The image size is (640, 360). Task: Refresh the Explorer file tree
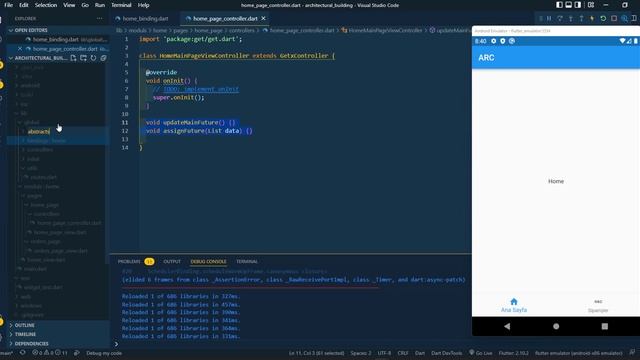93,58
